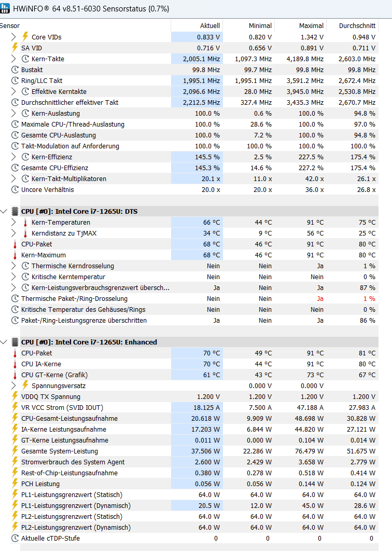Expand the Kern-Temperaturen row

click(13, 222)
